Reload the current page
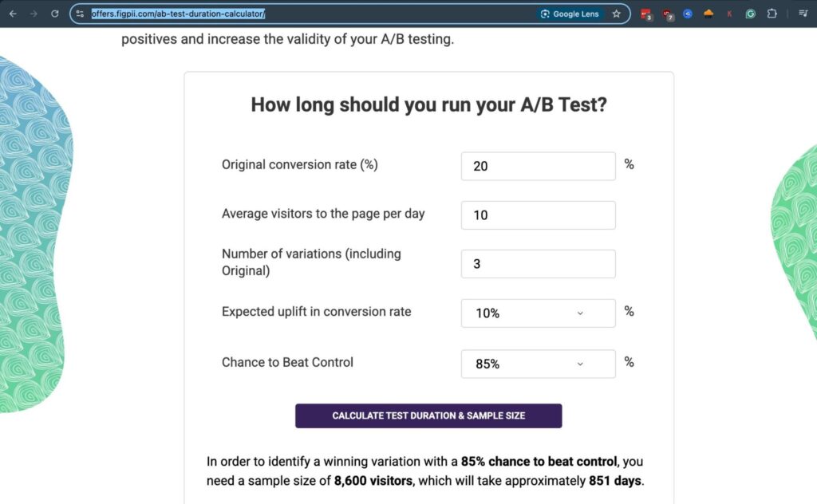 [x=53, y=14]
